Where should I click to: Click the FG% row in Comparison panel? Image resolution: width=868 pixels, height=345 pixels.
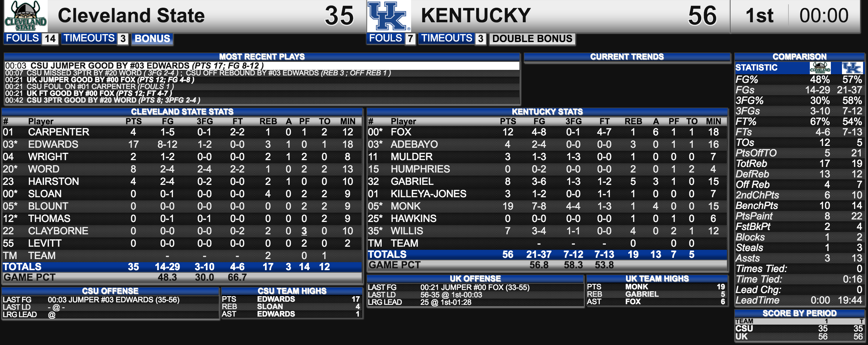pyautogui.click(x=799, y=79)
